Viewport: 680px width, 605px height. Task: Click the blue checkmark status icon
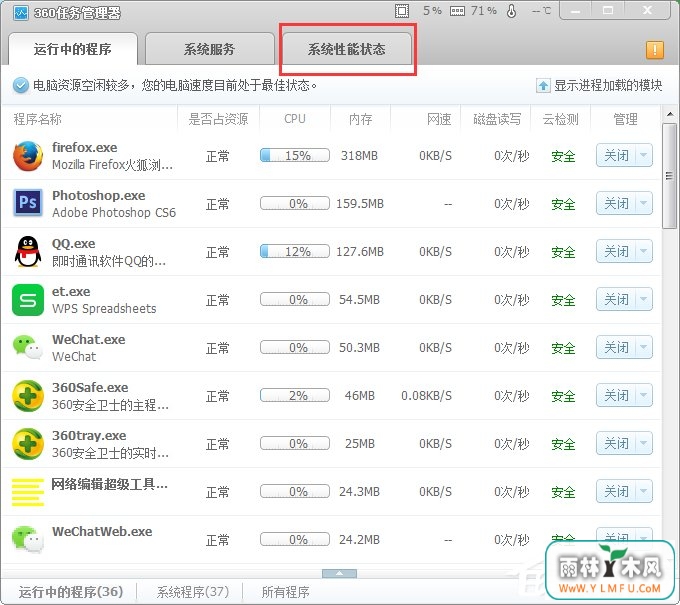point(20,85)
